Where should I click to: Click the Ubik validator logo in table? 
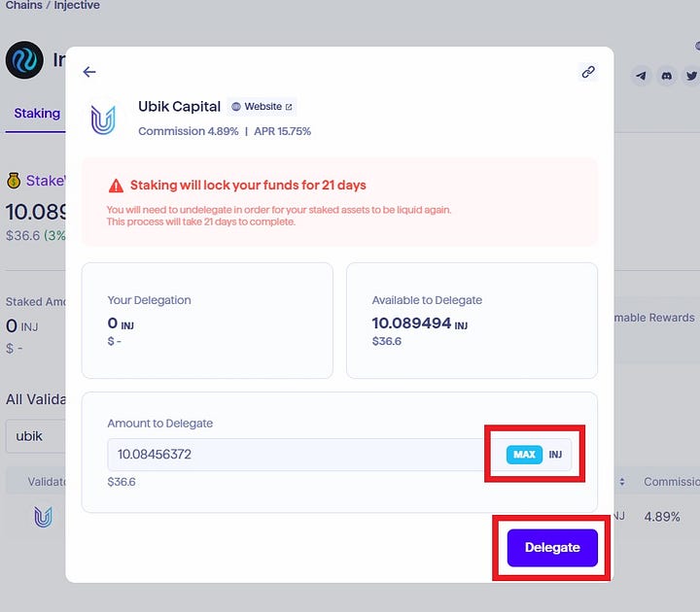(43, 517)
